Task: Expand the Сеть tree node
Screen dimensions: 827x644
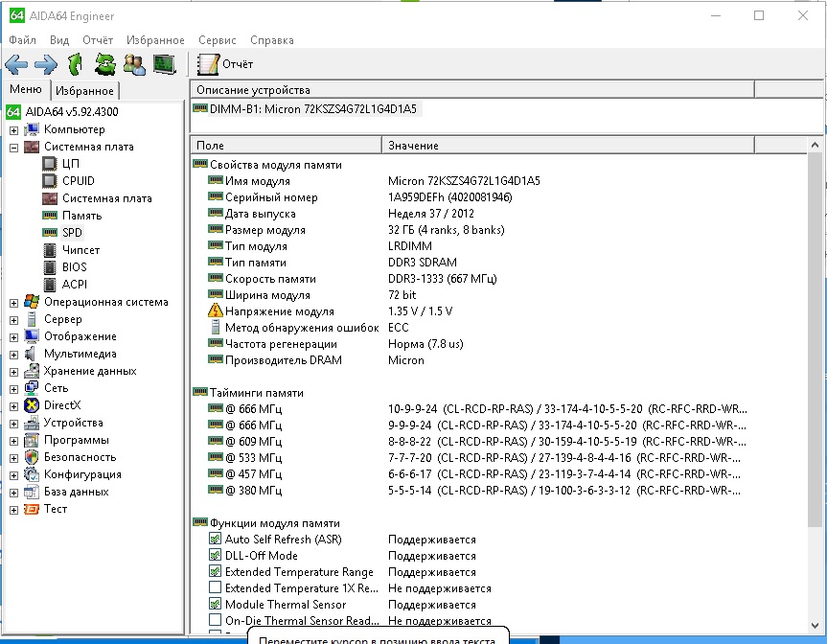Action: (13, 389)
